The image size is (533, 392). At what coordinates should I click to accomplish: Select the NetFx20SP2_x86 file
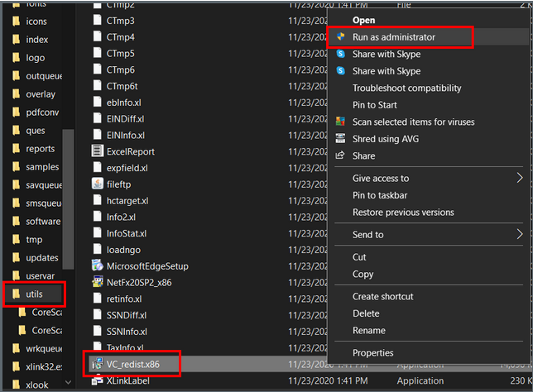point(141,283)
